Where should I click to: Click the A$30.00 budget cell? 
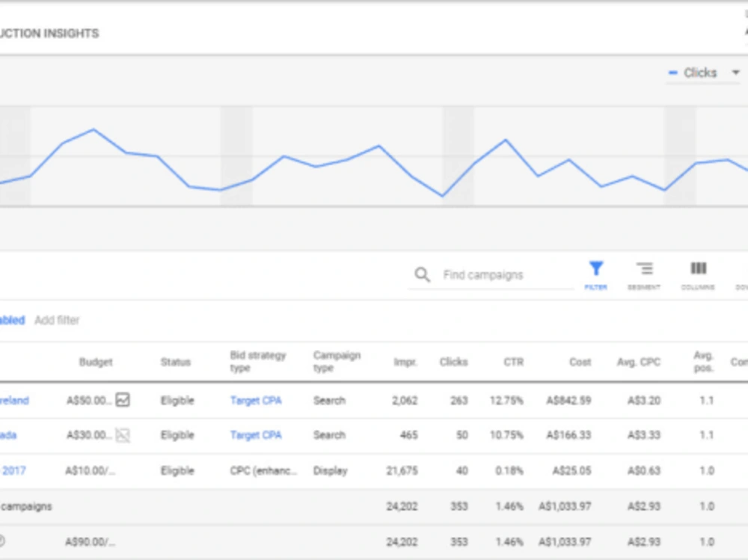(x=89, y=435)
